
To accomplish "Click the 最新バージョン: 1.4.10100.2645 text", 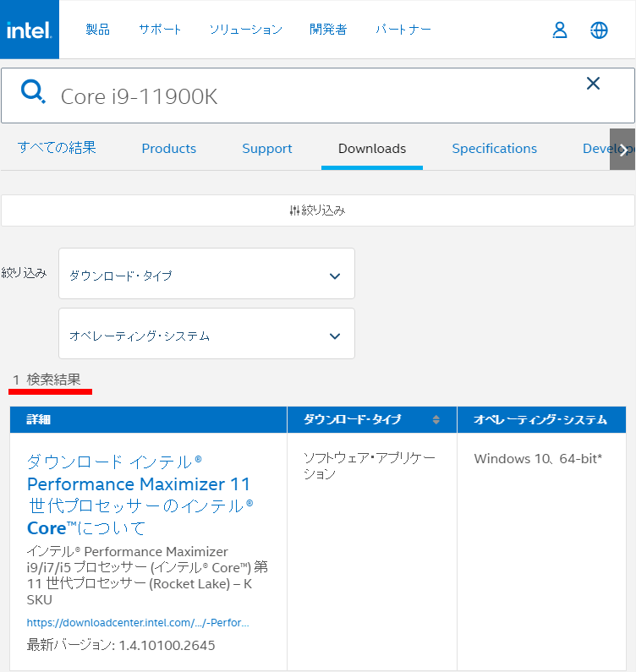I will 121,645.
